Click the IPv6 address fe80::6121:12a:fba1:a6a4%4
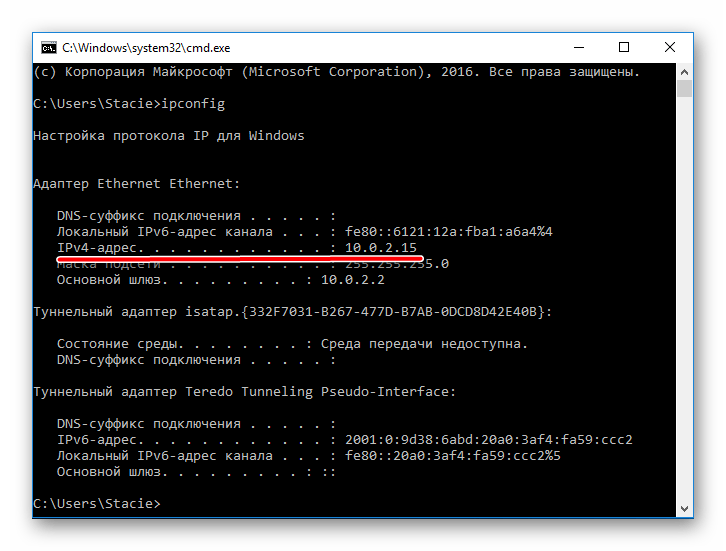The width and height of the screenshot is (726, 551). [449, 232]
